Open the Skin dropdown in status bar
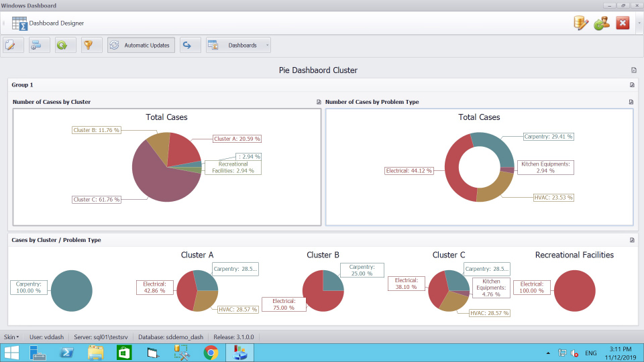 pos(11,337)
